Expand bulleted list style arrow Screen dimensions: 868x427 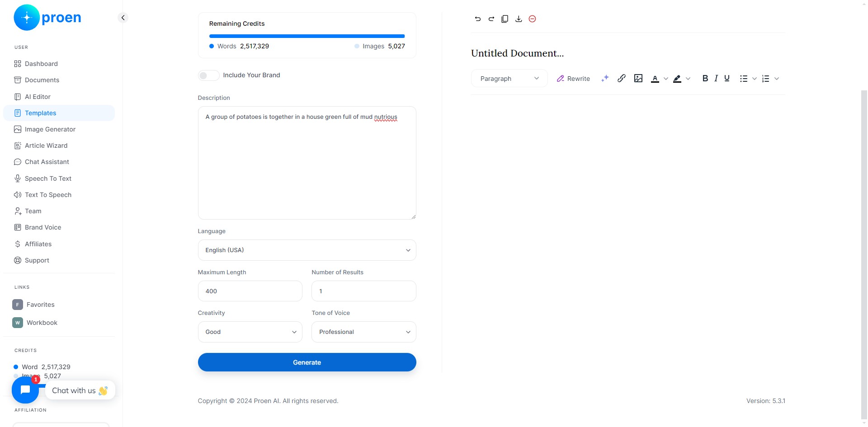[x=755, y=79]
